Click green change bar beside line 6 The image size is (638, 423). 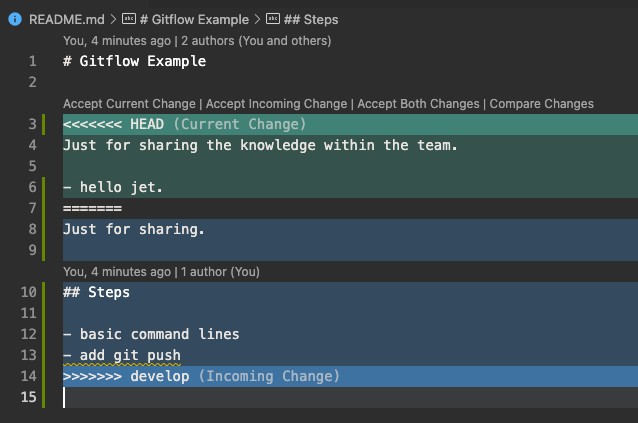[x=46, y=187]
